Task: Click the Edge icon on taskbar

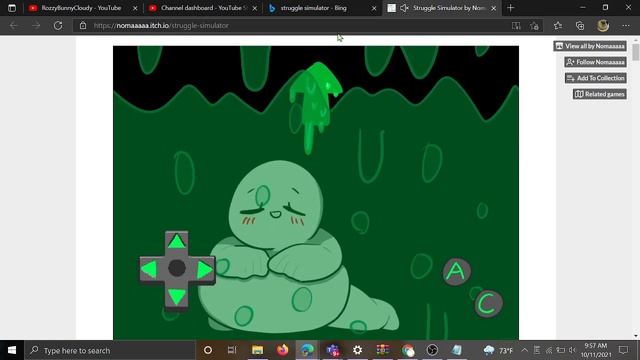Action: (x=307, y=350)
